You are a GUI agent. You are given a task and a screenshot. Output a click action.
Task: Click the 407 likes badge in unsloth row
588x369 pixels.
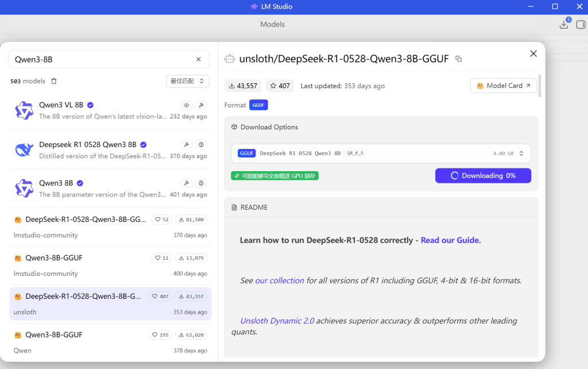(x=160, y=297)
